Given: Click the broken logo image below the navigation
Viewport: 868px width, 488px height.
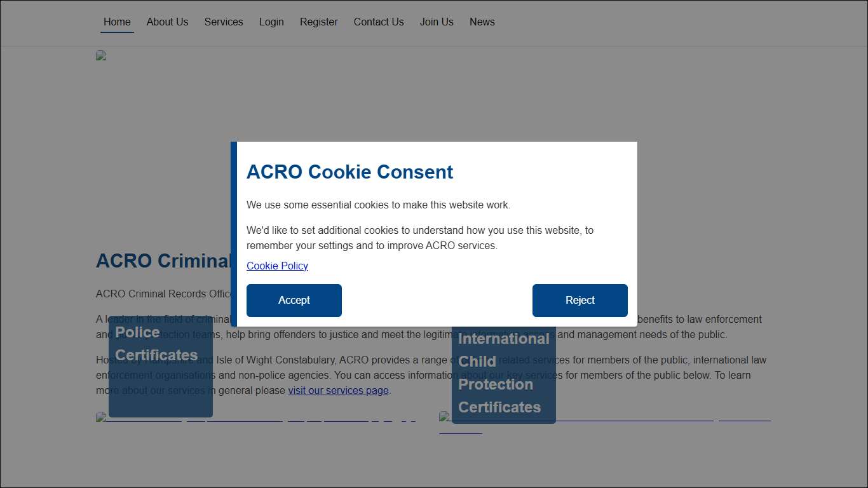Looking at the screenshot, I should pyautogui.click(x=101, y=55).
